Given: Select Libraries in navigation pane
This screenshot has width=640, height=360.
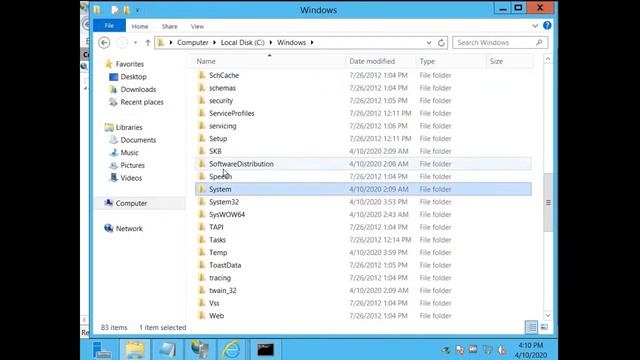Looking at the screenshot, I should click(x=129, y=127).
